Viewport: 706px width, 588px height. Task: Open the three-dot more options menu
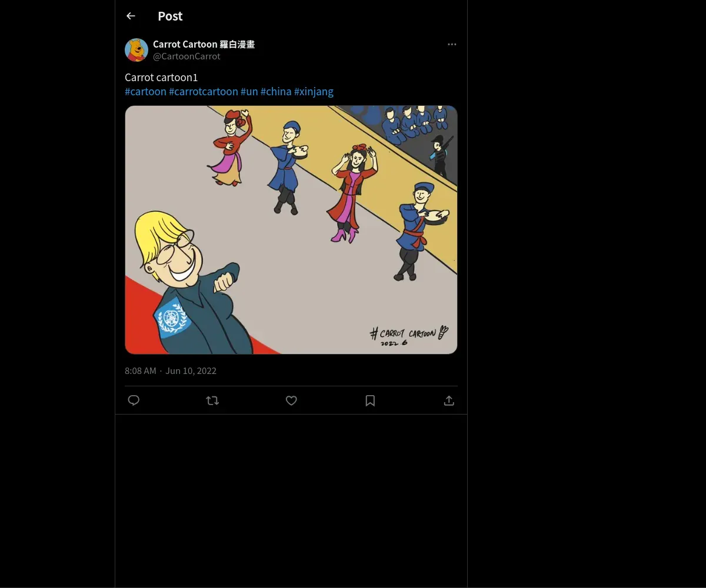452,44
